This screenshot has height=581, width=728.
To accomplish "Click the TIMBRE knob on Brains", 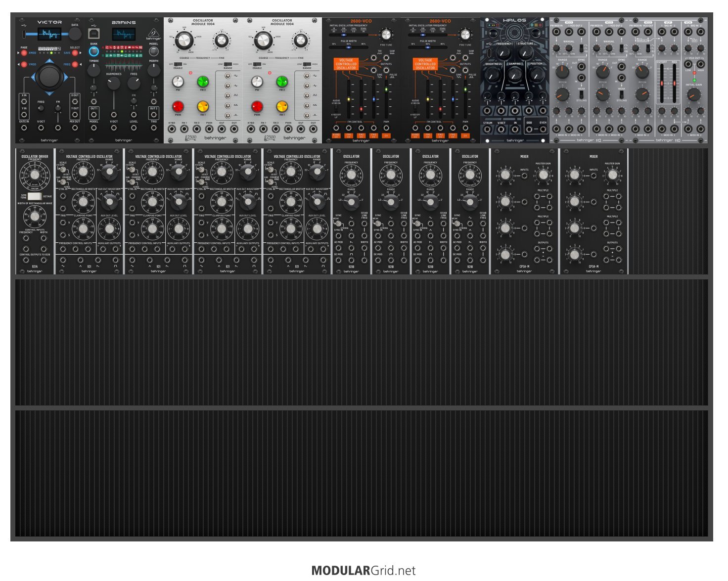I will (94, 70).
